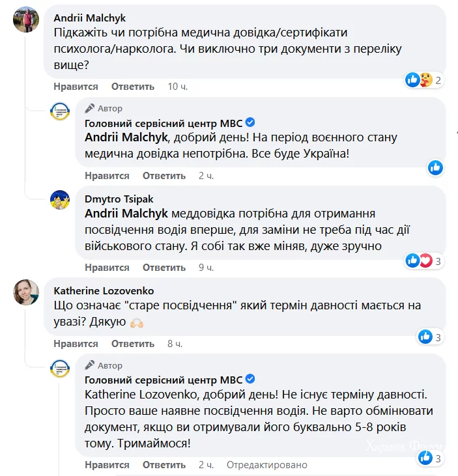
Task: Click Katherine Lozovenko's profile avatar
Action: 26,292
